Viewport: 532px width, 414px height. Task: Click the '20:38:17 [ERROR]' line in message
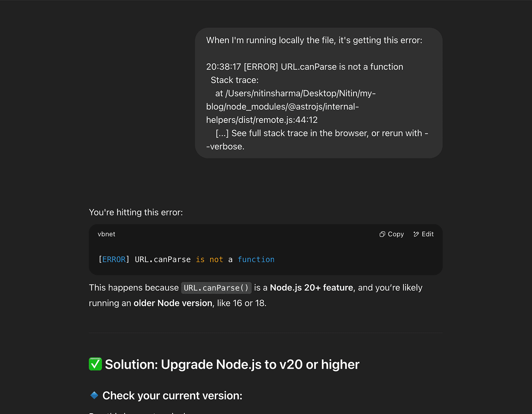(x=305, y=67)
